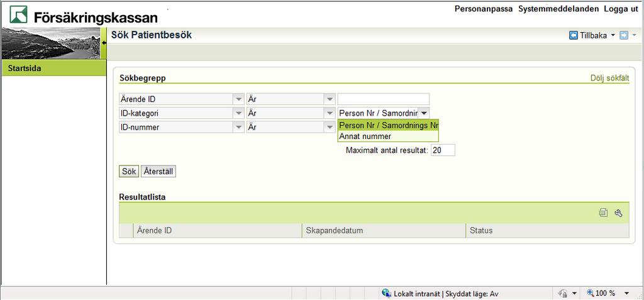Click the forward navigation arrow icon
Screen dimensions: 644x300
pyautogui.click(x=624, y=35)
